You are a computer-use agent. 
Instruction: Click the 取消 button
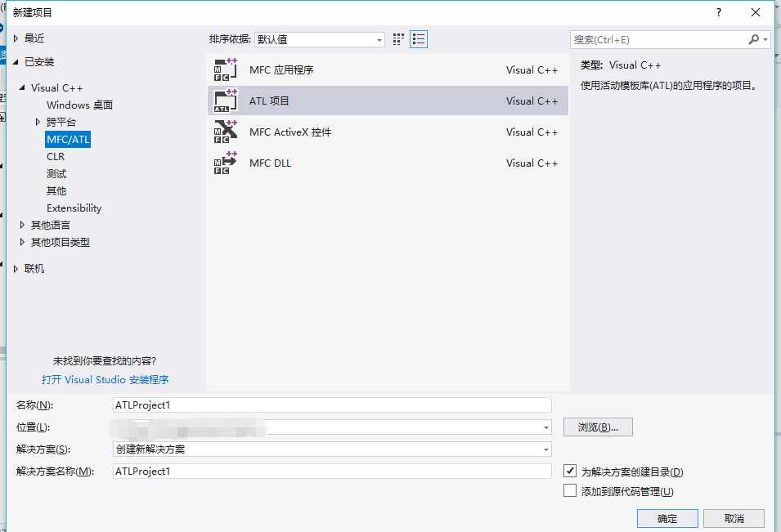[734, 519]
